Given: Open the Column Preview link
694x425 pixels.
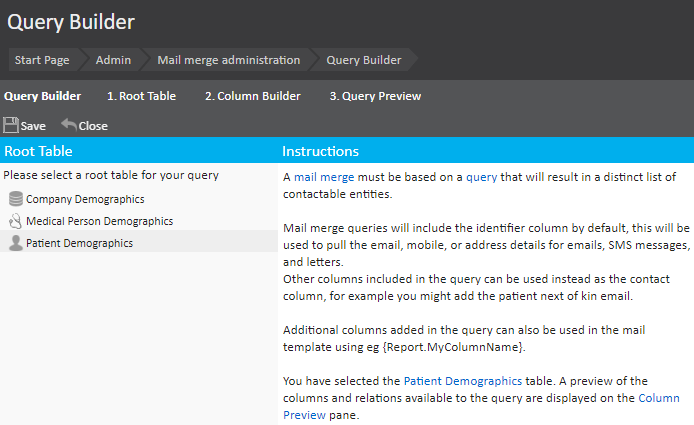Looking at the screenshot, I should (x=660, y=397).
